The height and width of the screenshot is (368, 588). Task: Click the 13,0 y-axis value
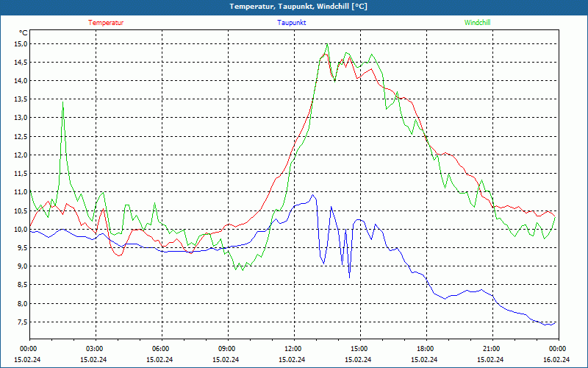[21, 118]
